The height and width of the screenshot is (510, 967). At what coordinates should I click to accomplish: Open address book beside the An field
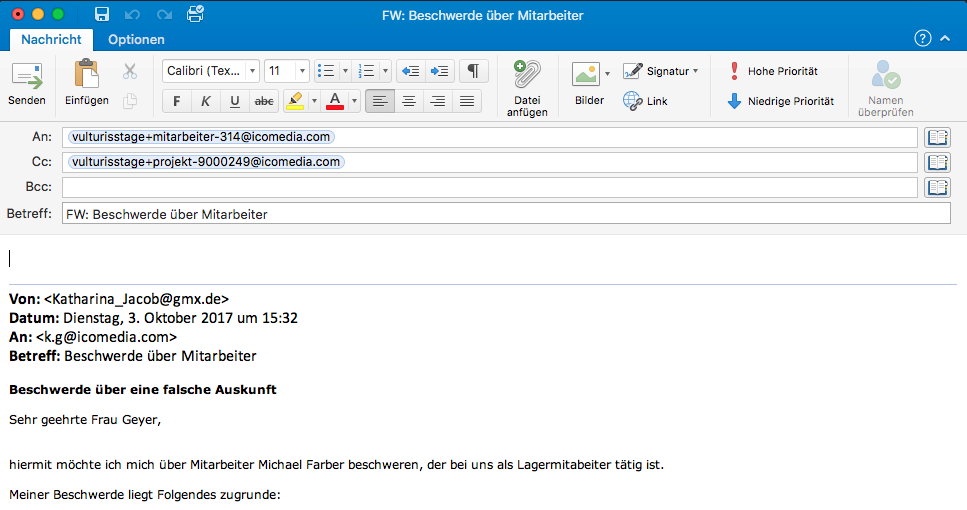coord(936,137)
